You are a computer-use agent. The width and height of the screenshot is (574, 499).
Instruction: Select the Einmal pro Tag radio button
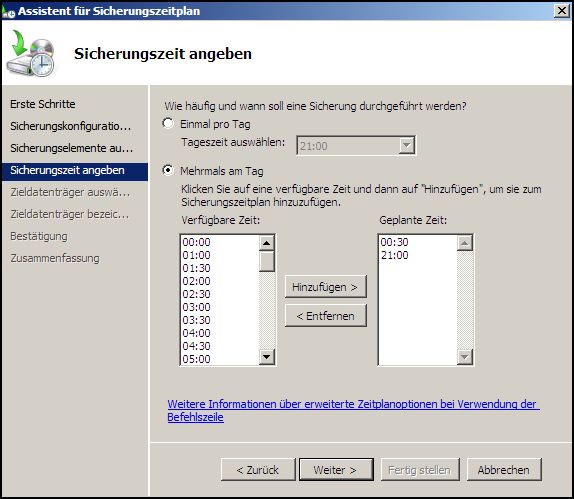pos(168,124)
